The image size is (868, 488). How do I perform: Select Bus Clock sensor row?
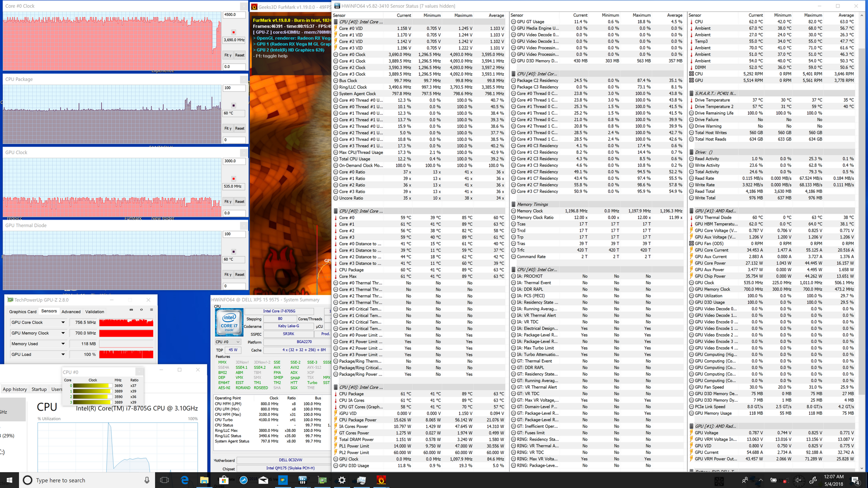point(419,81)
